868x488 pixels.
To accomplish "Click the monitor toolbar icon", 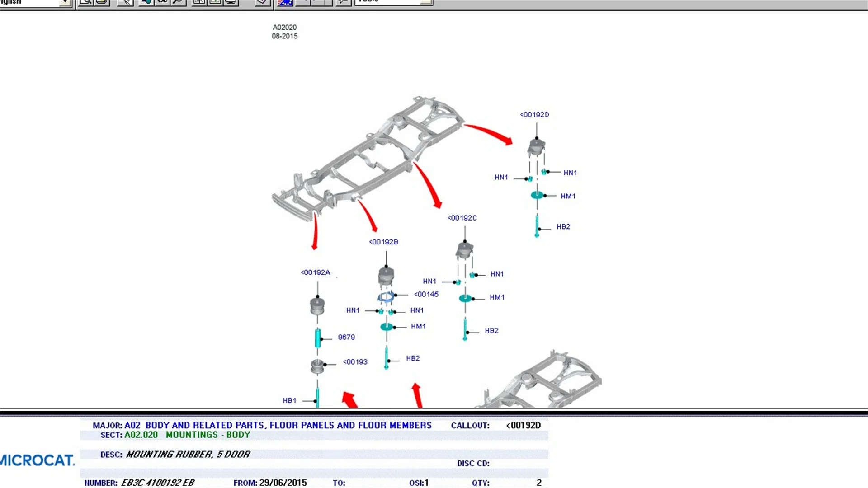I will click(231, 2).
